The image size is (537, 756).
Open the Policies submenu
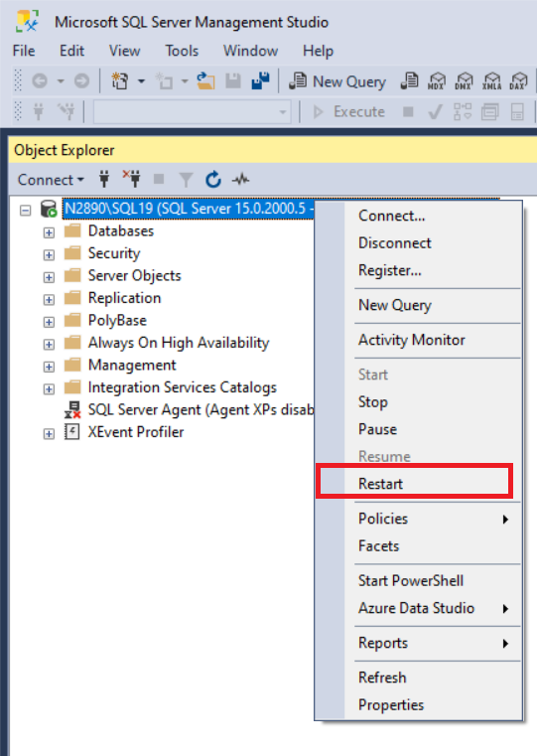(419, 519)
